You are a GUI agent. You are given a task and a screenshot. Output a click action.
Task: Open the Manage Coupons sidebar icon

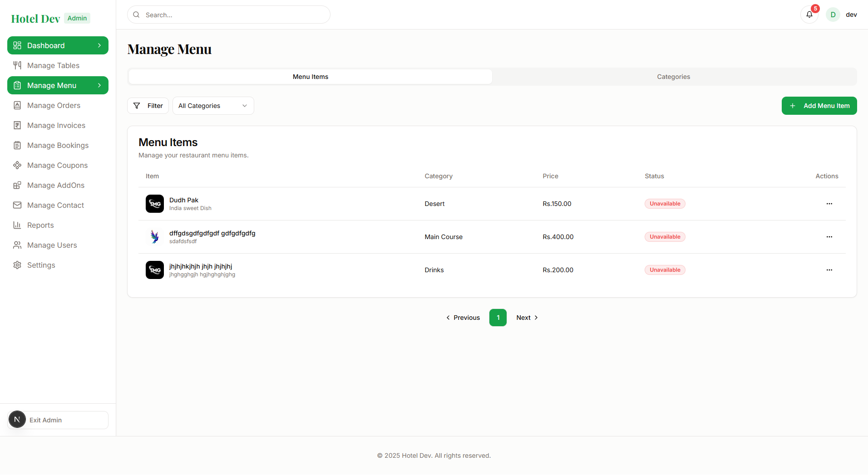pos(17,165)
